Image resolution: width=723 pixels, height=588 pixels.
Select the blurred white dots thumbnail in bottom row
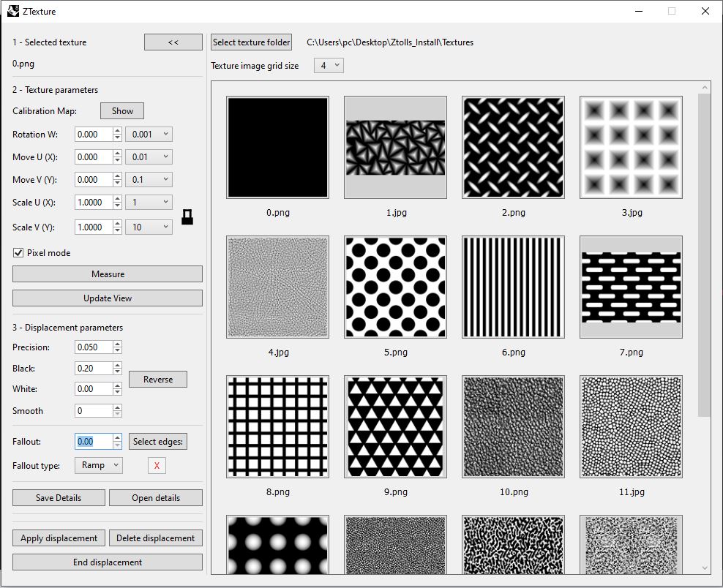click(277, 545)
